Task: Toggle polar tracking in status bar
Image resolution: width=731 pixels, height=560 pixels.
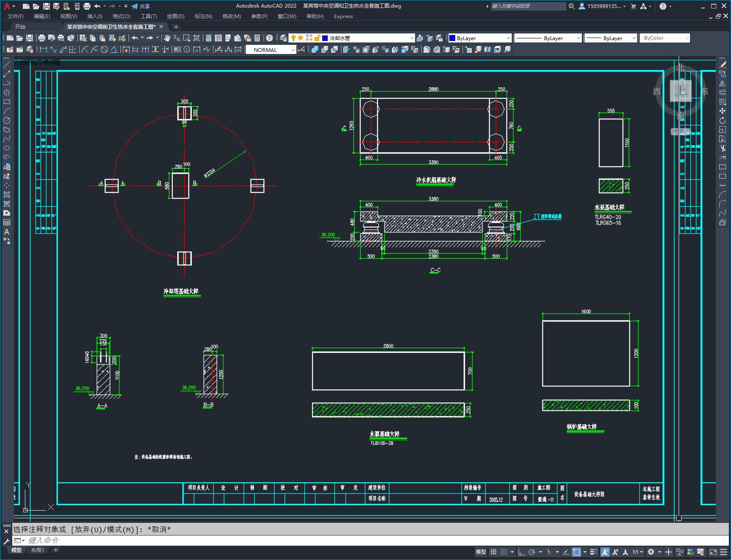Action: point(532,552)
